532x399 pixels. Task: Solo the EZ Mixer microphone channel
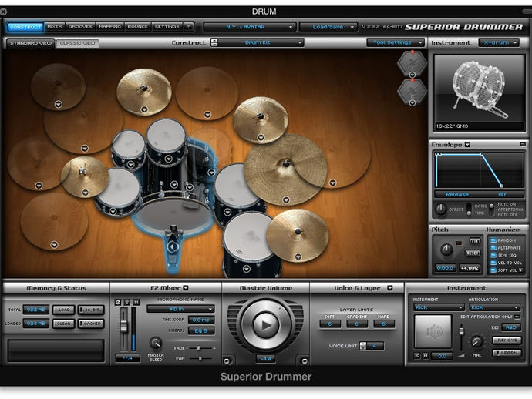tap(127, 302)
